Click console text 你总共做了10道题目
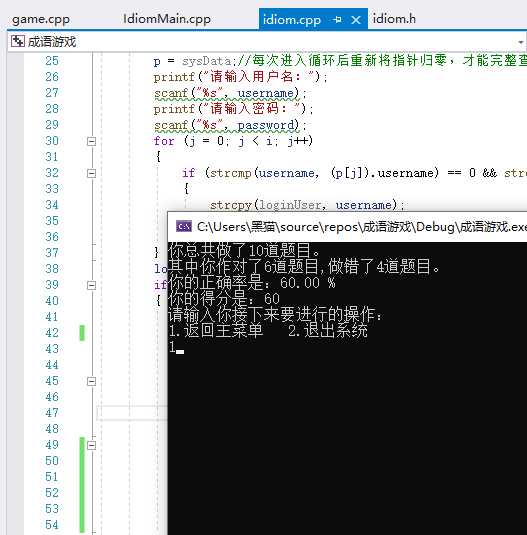Screen dimensions: 527x535 pyautogui.click(x=244, y=250)
